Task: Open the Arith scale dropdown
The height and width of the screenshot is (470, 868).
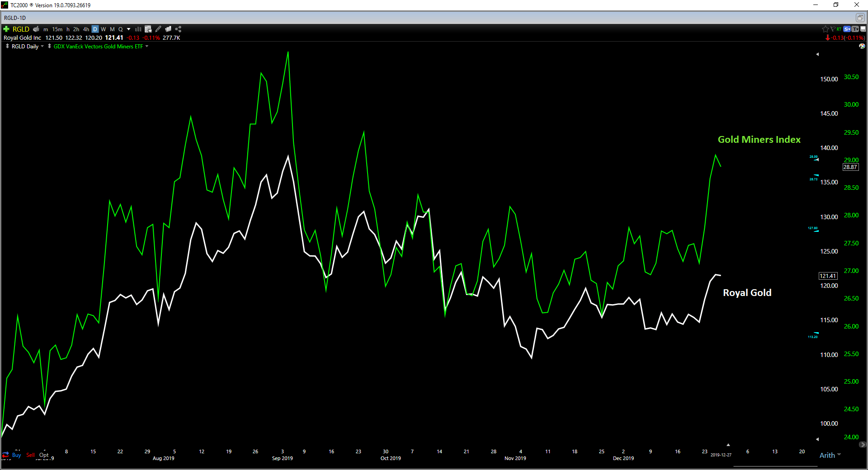Action: coord(830,455)
